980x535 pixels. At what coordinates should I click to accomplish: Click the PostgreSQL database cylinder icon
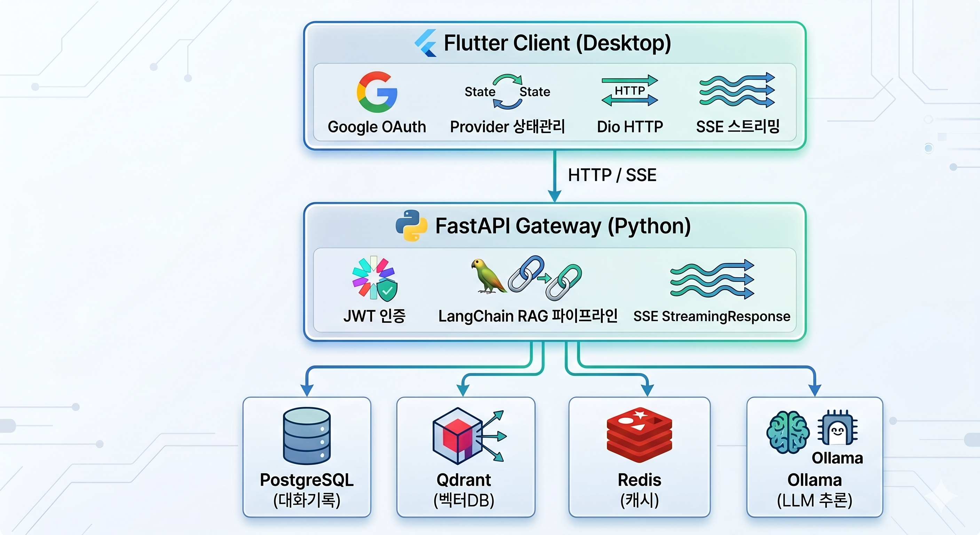pos(307,436)
